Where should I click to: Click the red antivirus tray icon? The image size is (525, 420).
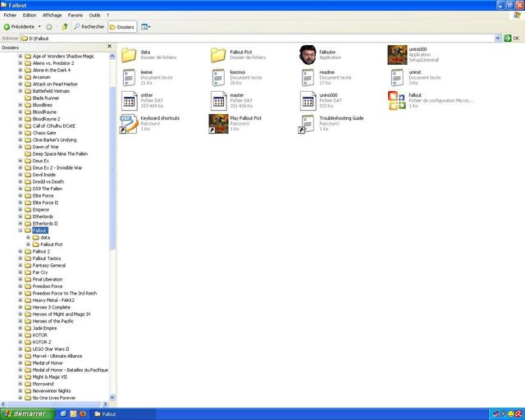point(519,414)
